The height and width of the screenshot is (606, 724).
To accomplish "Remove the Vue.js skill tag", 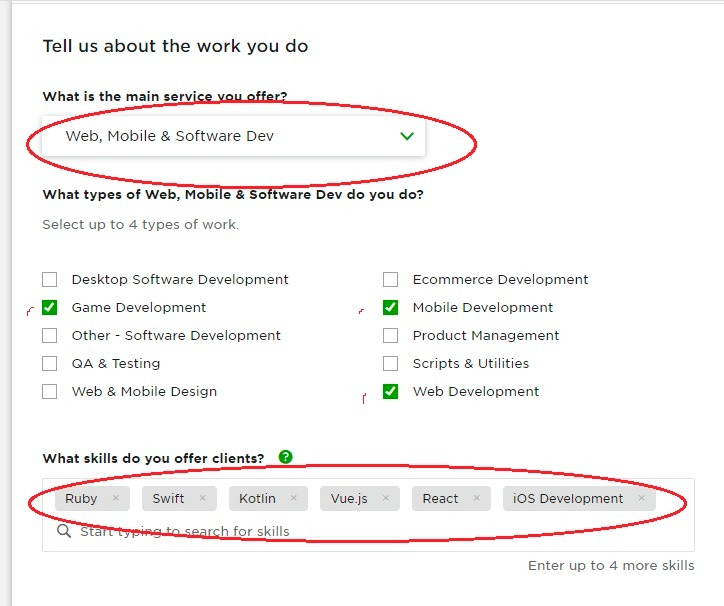I will click(x=385, y=498).
